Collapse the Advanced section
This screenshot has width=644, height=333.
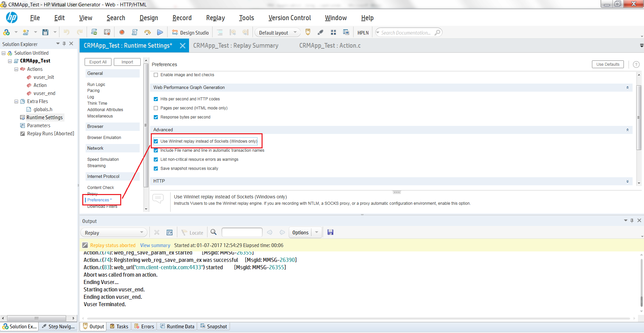point(627,130)
